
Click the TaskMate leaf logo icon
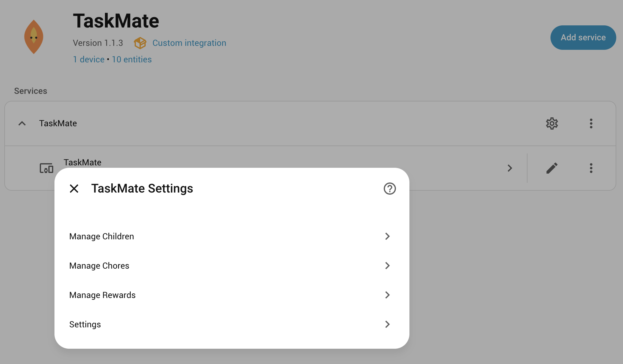34,37
